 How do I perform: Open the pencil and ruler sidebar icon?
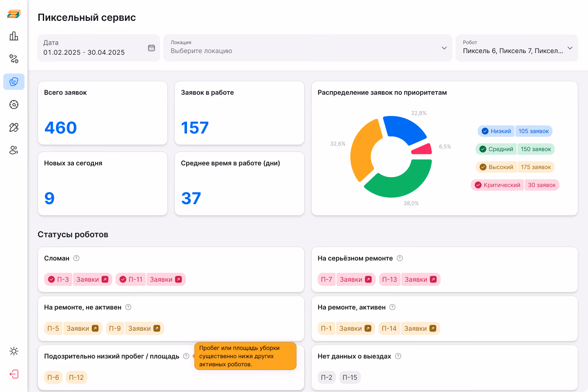tap(14, 127)
